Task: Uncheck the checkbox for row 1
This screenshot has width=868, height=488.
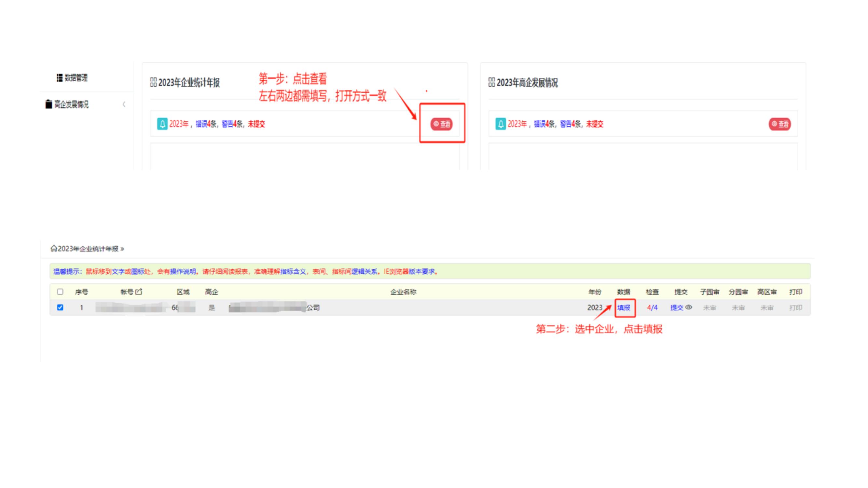Action: point(60,307)
